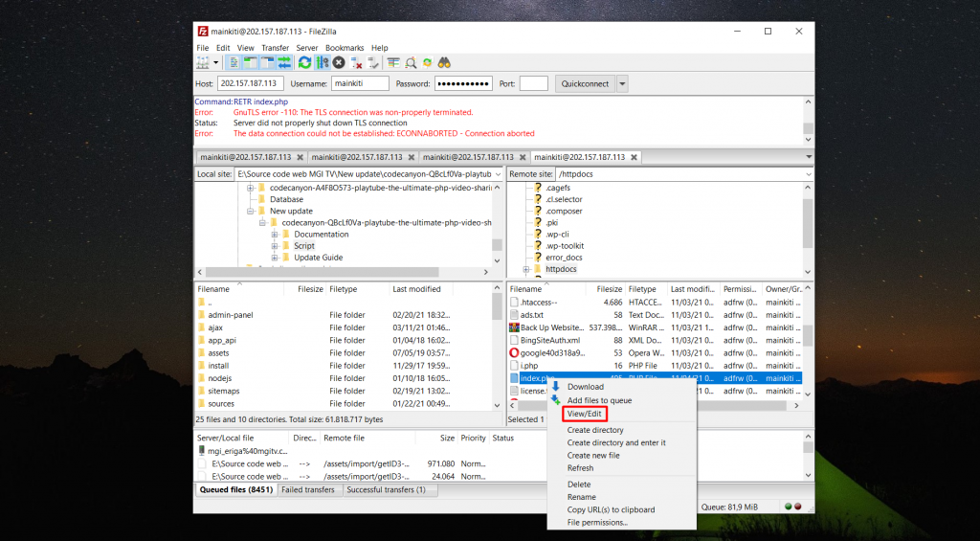The height and width of the screenshot is (541, 980).
Task: Toggle the local directory tree display
Action: click(x=251, y=62)
